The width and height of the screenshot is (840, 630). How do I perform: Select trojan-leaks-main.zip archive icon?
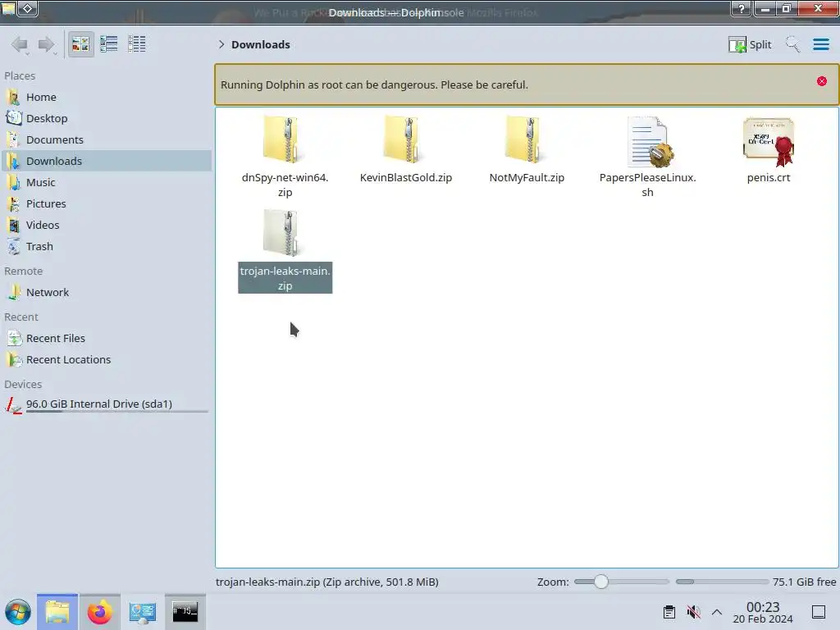(285, 232)
